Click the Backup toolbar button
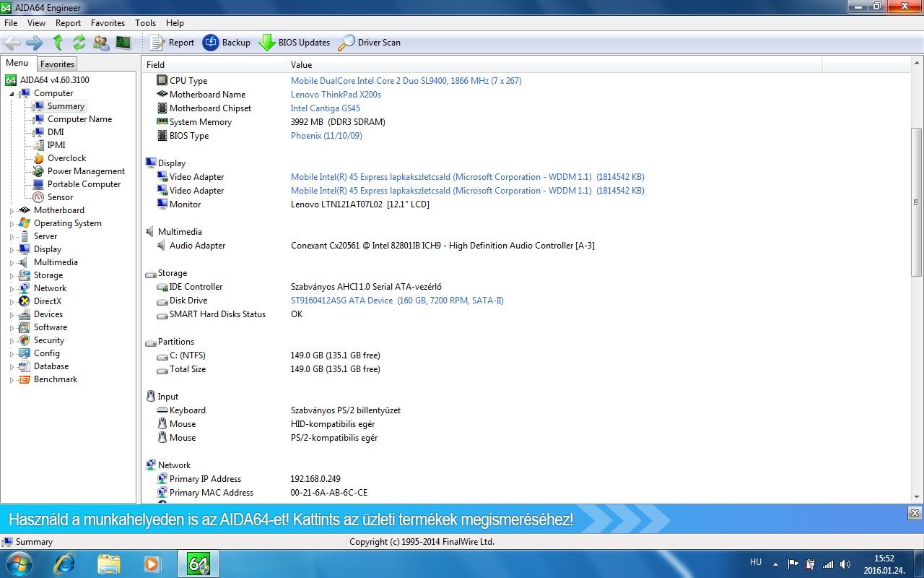The image size is (924, 578). coord(227,43)
